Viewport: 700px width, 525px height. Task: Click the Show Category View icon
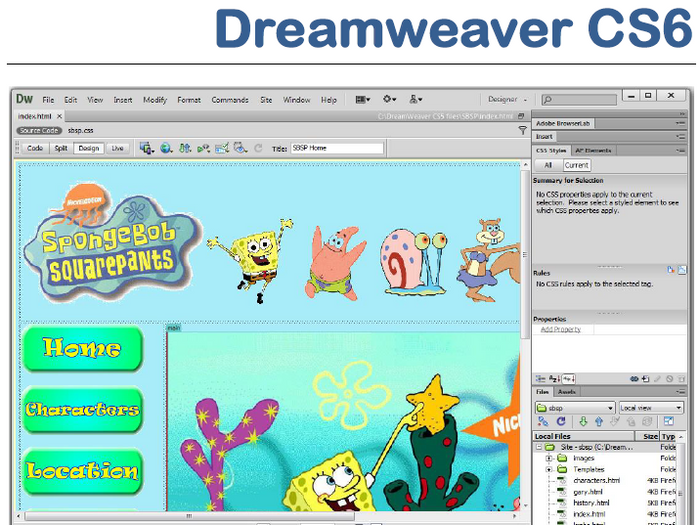[541, 379]
